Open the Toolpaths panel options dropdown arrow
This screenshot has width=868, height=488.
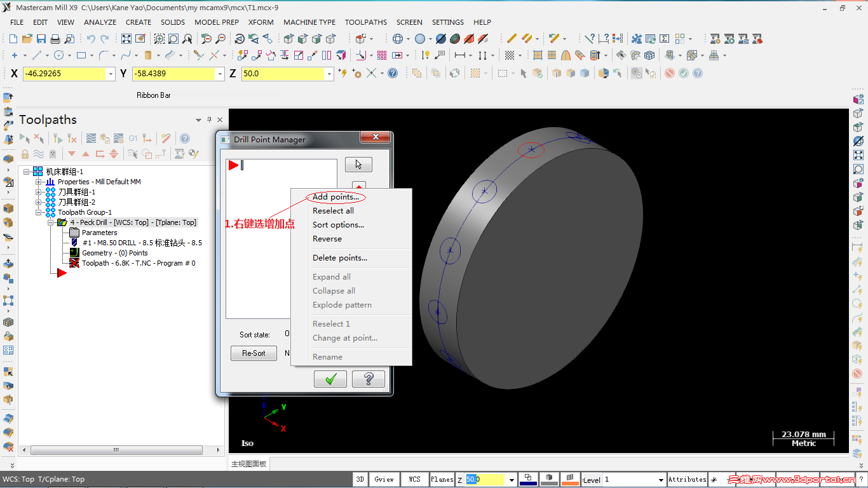tap(199, 119)
